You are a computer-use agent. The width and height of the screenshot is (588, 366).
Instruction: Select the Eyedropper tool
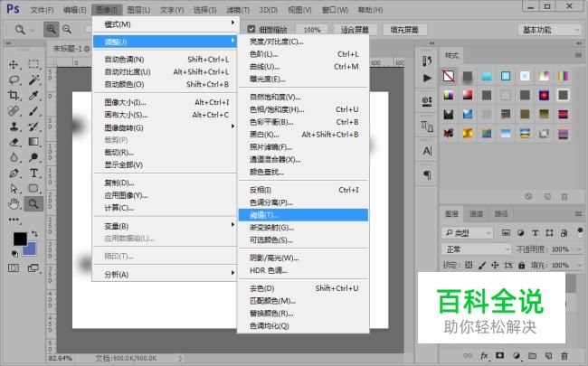(33, 95)
